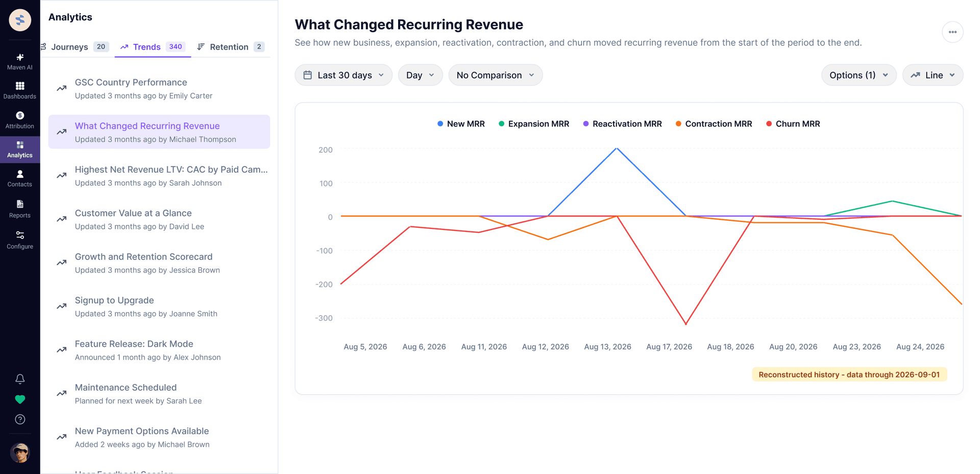Open the three-dot more options menu
Screen dimensions: 980x474
click(952, 32)
